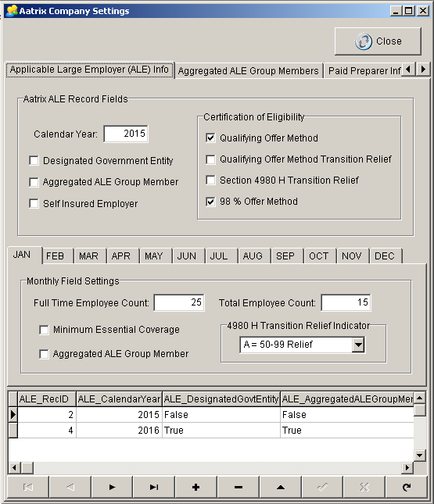Uncheck 98 % Offer Method
Viewport: 434px width, 504px height.
click(x=210, y=202)
